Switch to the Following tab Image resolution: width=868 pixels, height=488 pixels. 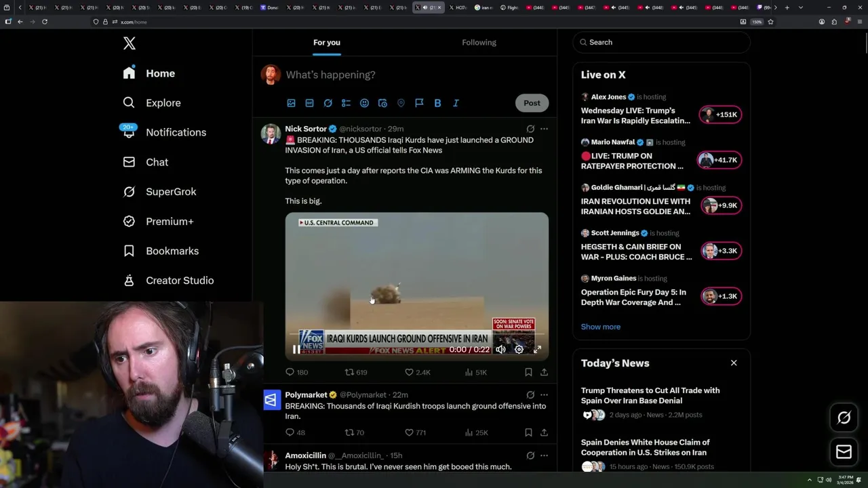(479, 42)
